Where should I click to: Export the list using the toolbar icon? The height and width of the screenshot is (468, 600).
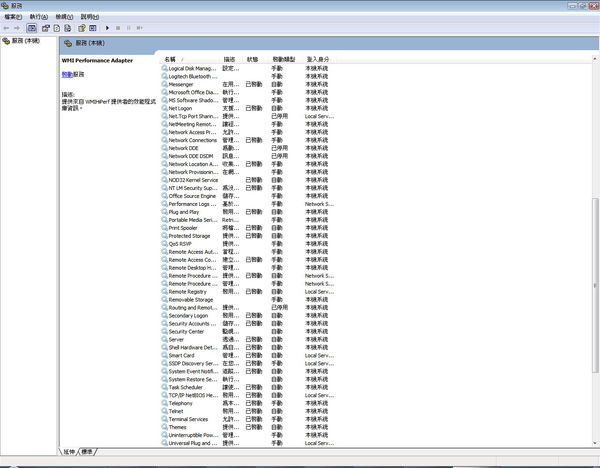pos(68,28)
